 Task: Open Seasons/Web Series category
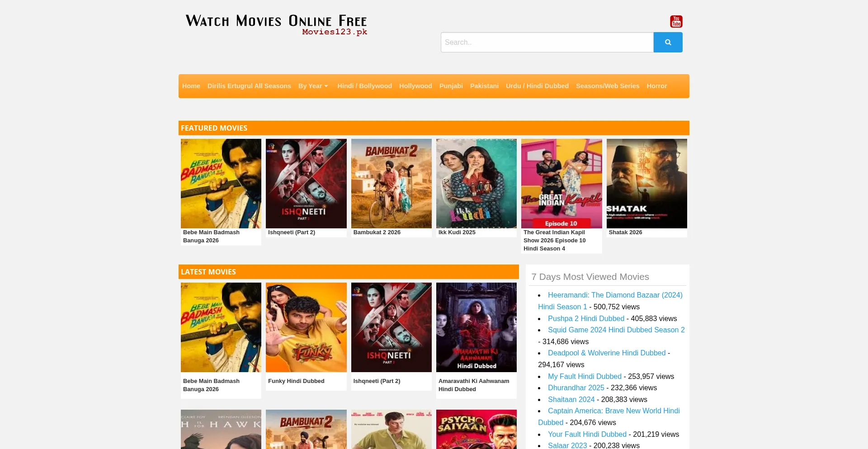tap(608, 86)
